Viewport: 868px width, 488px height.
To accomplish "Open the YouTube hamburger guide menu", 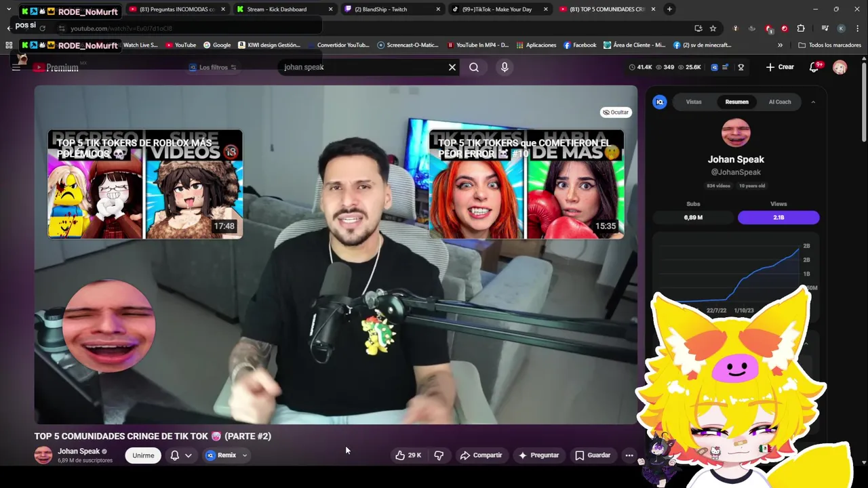I will pyautogui.click(x=16, y=67).
